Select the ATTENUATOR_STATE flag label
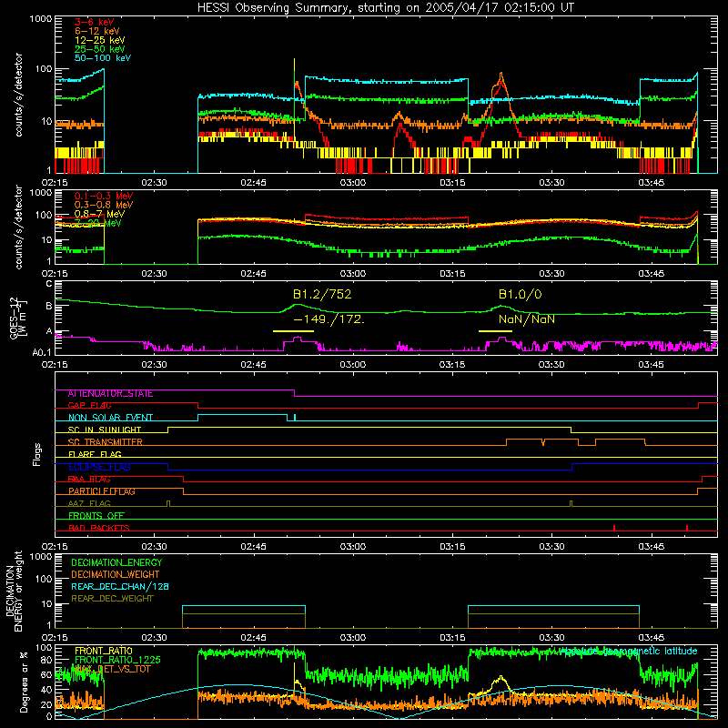 [110, 394]
